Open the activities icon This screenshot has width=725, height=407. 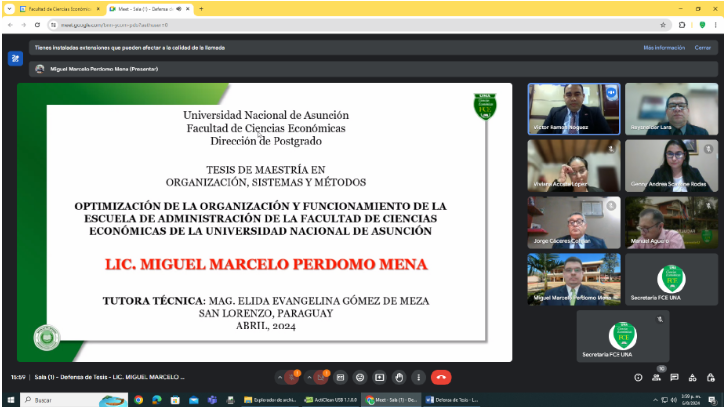693,377
